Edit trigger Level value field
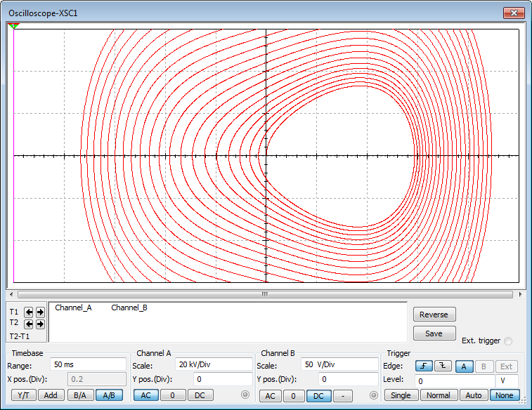This screenshot has width=532, height=410. coord(455,381)
